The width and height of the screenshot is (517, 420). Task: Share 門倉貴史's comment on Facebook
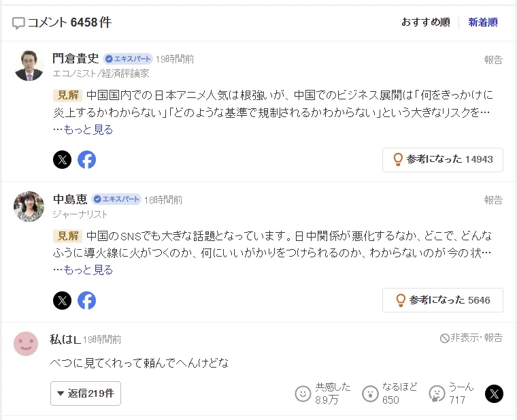(x=86, y=160)
